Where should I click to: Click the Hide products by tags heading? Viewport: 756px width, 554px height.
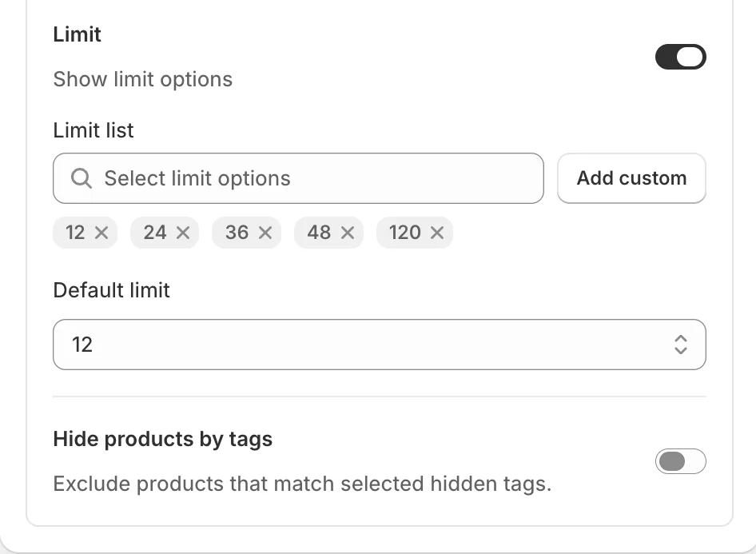pos(163,439)
